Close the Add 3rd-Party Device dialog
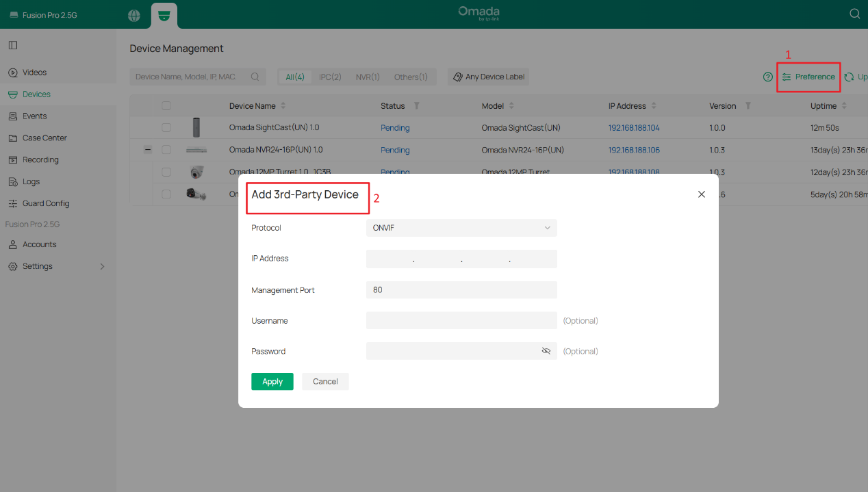This screenshot has height=492, width=868. pos(702,194)
